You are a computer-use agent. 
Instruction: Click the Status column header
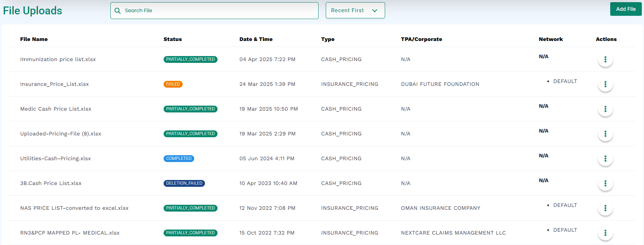tap(173, 39)
